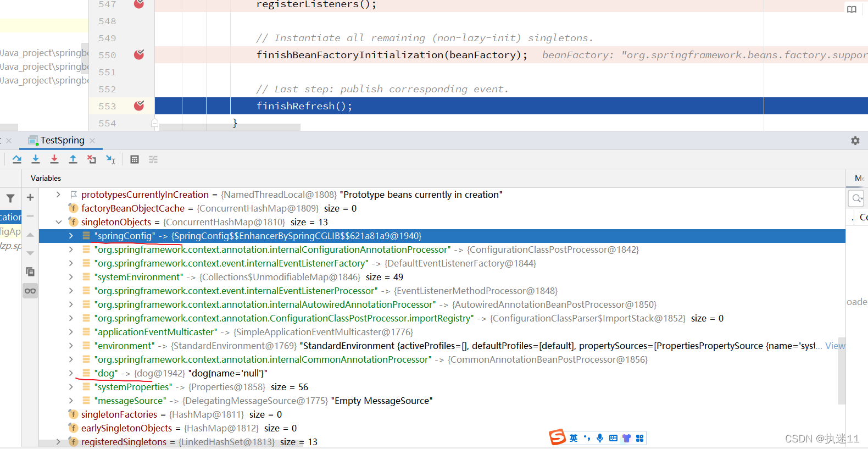The height and width of the screenshot is (449, 868).
Task: Toggle breakpoint on line 553
Action: tap(139, 106)
